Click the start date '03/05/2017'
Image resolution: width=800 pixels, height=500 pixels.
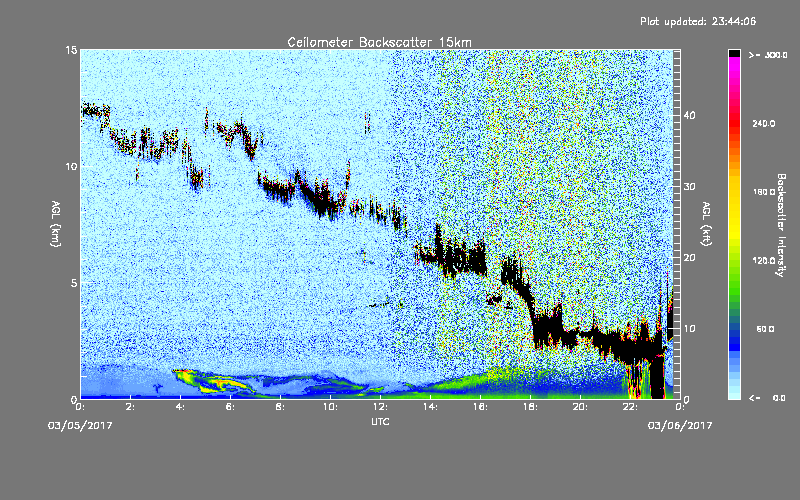(80, 426)
